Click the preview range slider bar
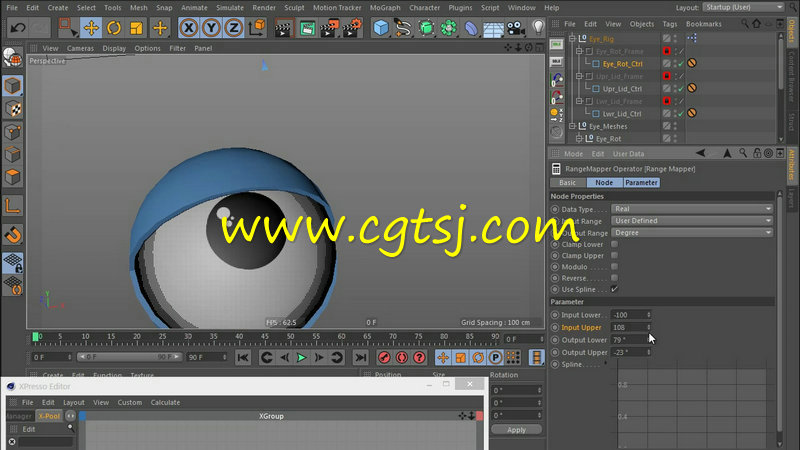Screen dimensions: 800x450 (x=129, y=357)
